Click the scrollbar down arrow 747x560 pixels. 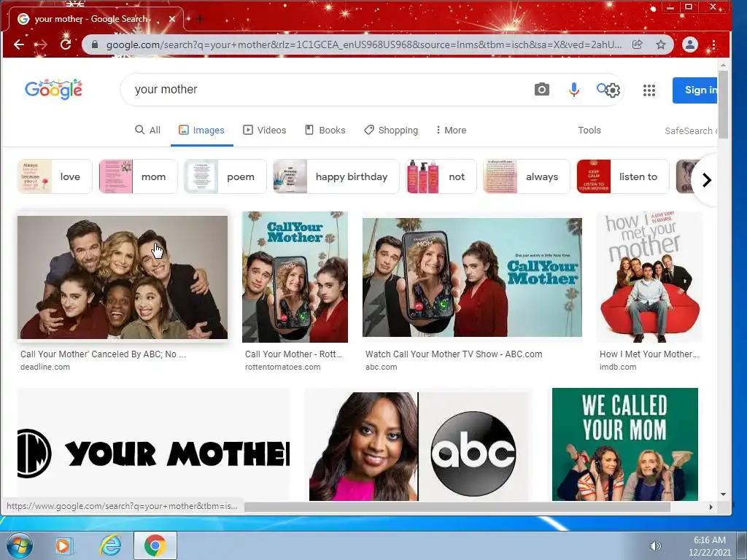(x=723, y=494)
